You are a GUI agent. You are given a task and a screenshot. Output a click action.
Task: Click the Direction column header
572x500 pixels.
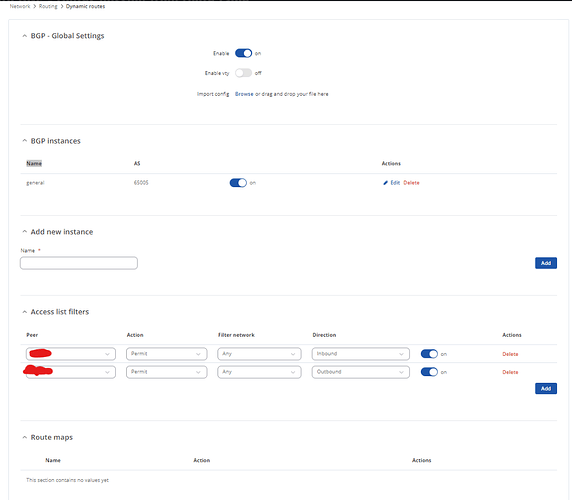tap(324, 335)
